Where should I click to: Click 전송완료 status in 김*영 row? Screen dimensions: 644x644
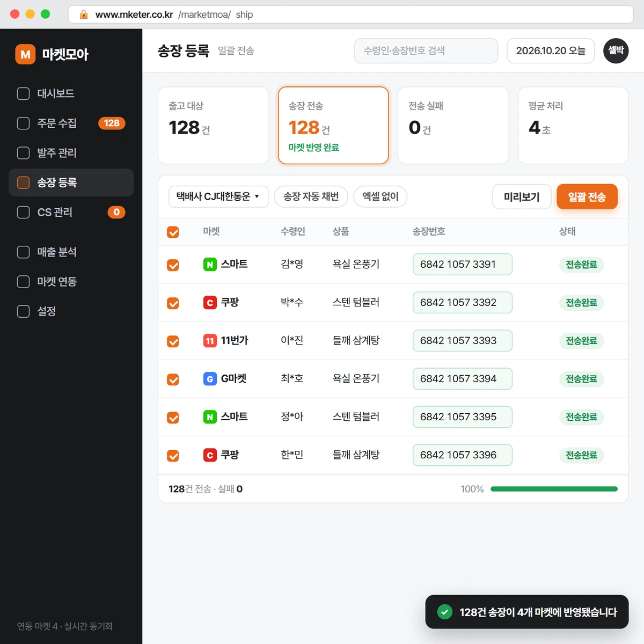[x=581, y=265]
